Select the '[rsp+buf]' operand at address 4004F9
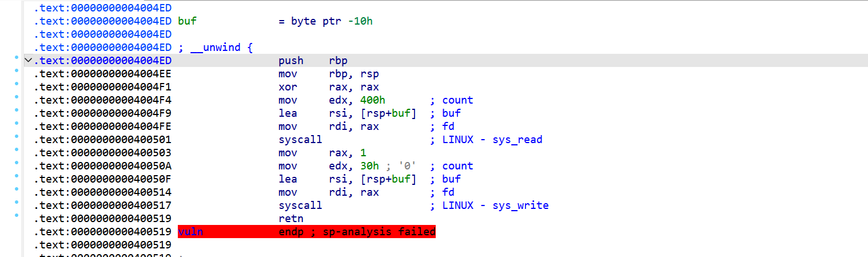Viewport: 868px width, 257px height. 389,113
